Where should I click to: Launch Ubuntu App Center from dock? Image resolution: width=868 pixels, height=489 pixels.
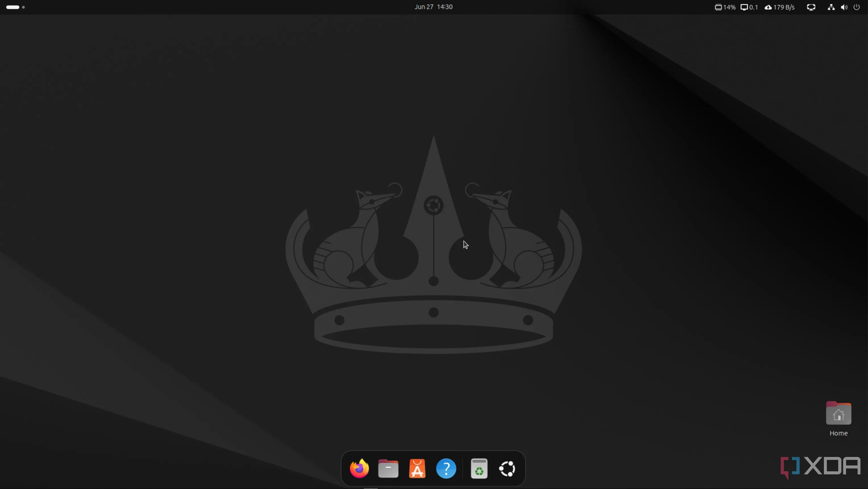pos(417,469)
